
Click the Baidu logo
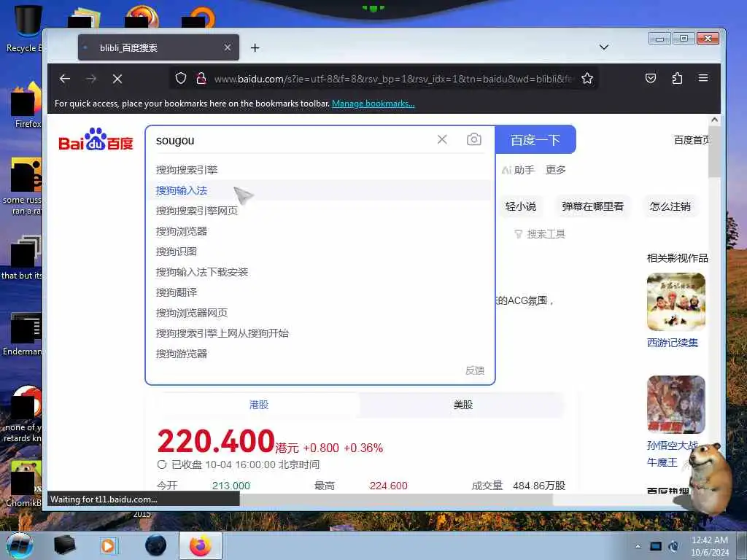[96, 139]
